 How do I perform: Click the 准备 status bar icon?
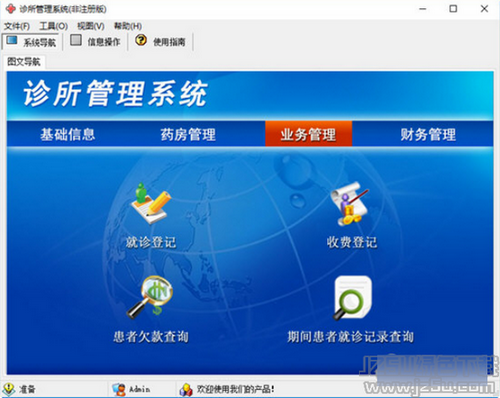pos(9,389)
